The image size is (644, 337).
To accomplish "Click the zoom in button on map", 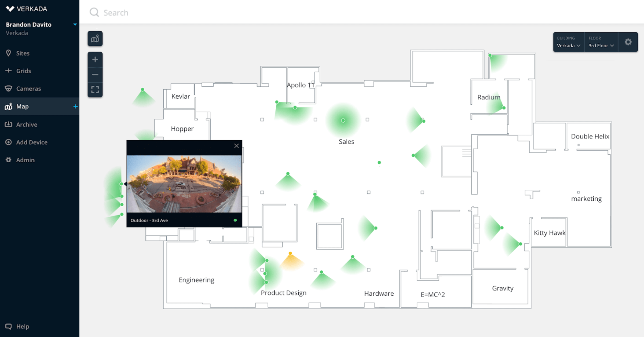I will click(x=95, y=59).
